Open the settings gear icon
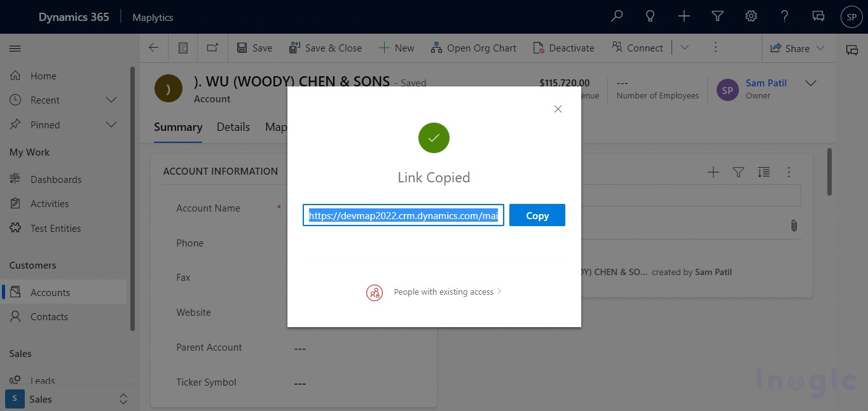 [x=751, y=17]
